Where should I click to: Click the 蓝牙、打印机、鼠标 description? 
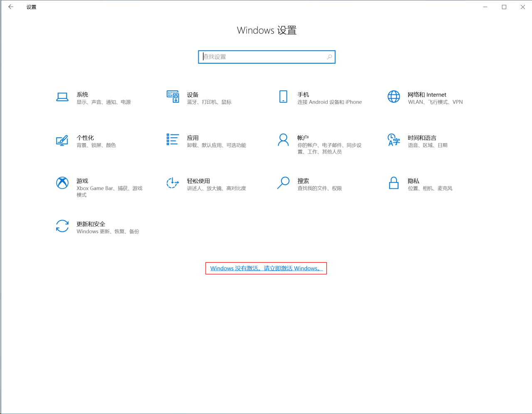click(209, 102)
